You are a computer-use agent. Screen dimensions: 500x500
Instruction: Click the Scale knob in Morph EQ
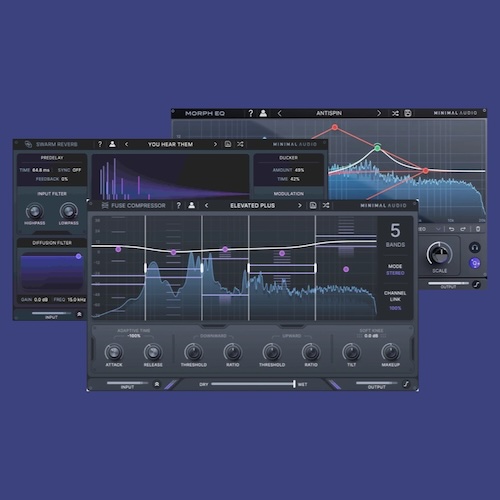440,254
